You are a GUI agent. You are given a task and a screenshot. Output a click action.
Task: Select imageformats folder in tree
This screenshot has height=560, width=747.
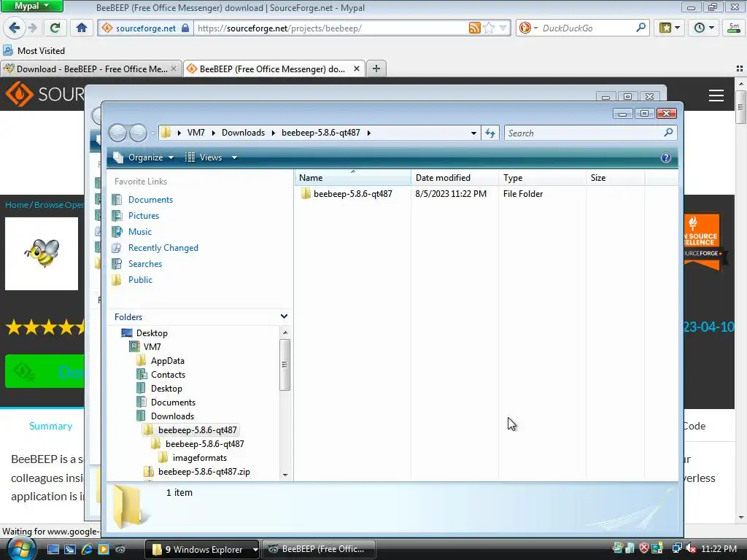pos(200,458)
